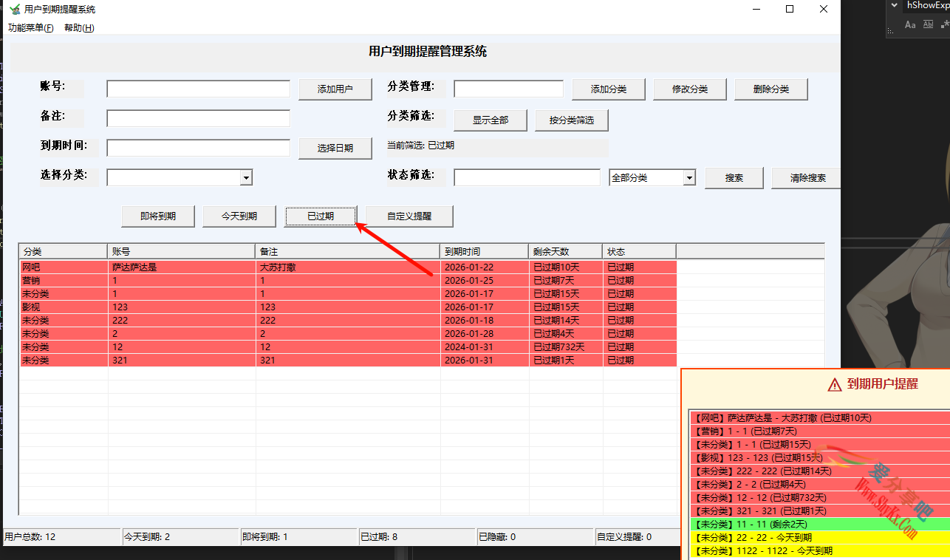Click the 搜索 button
Image resolution: width=950 pixels, height=560 pixels.
[x=734, y=177]
